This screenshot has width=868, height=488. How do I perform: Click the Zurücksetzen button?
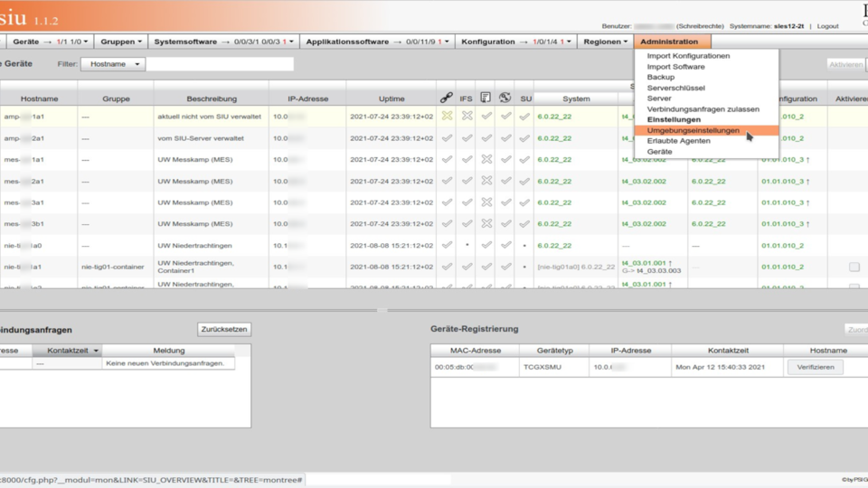pos(224,330)
